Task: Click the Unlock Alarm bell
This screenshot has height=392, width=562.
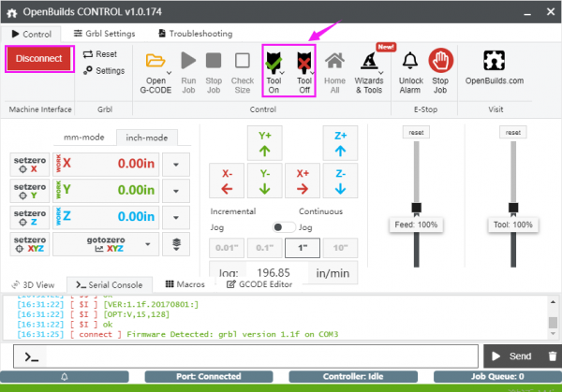Action: [410, 61]
